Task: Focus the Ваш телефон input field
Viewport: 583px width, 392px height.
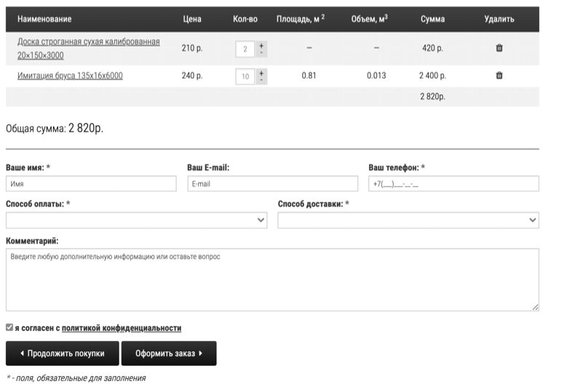Action: coord(453,184)
